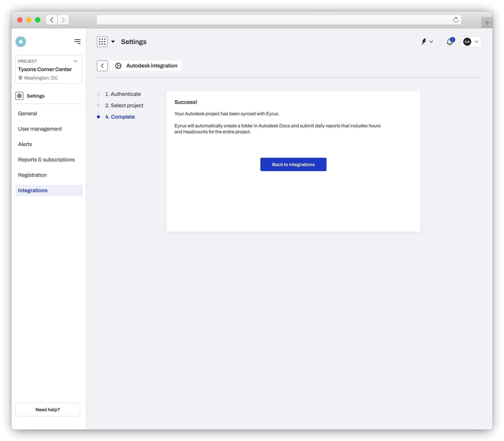
Task: Select the Integrations menu item
Action: [49, 190]
